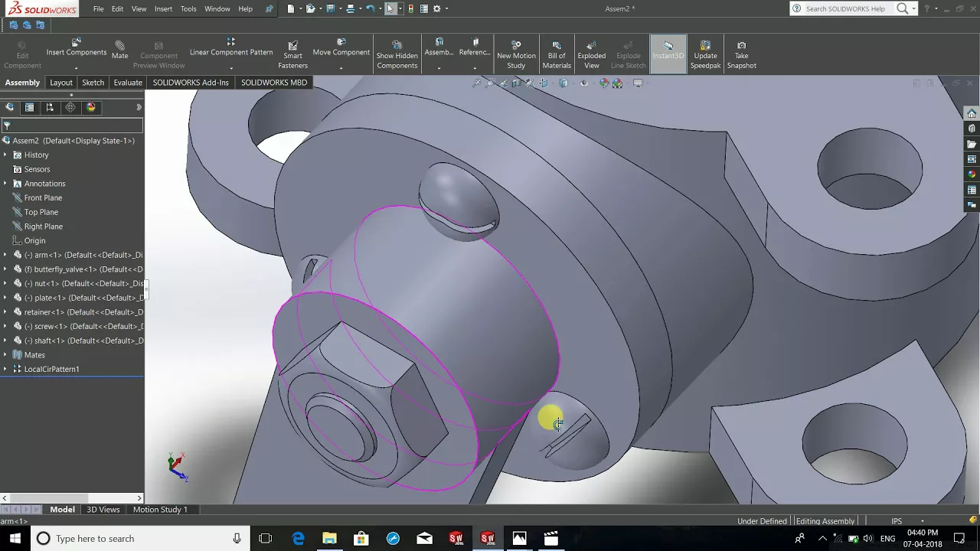Open the Insert menu
Screen dimensions: 980x551
pos(163,8)
